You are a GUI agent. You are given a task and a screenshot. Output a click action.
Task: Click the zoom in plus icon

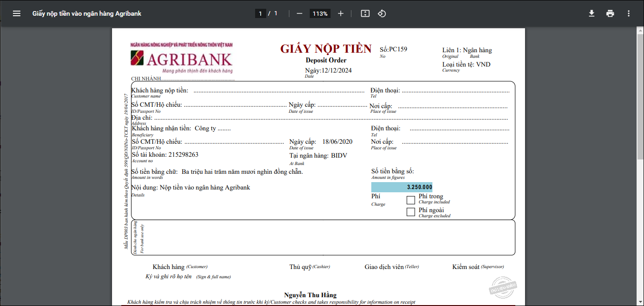point(341,13)
